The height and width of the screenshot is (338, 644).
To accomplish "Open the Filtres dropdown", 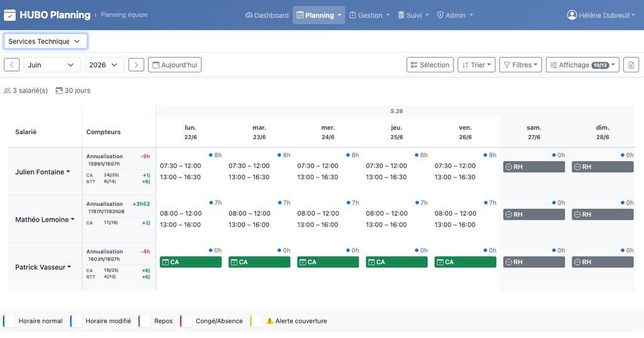I will (520, 65).
